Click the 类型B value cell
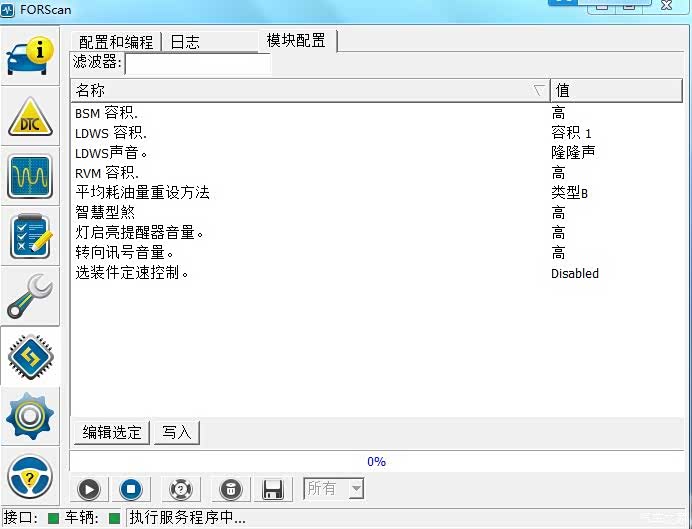The height and width of the screenshot is (529, 692). click(569, 193)
